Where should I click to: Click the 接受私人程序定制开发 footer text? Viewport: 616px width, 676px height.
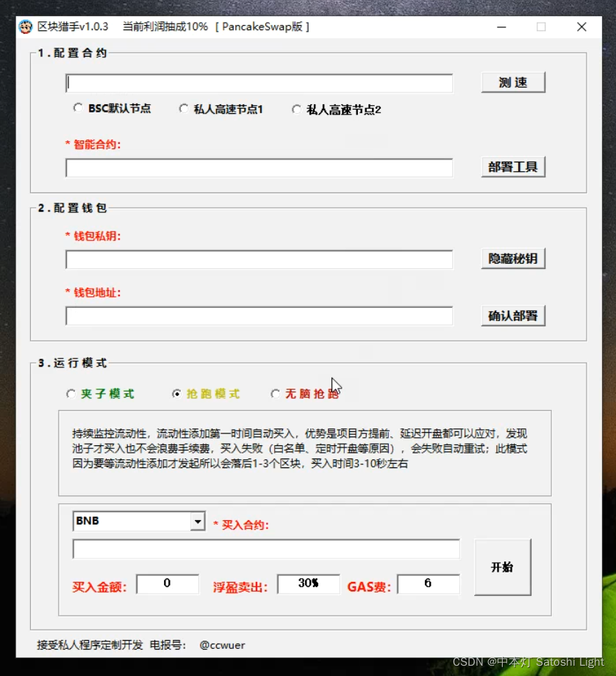coord(90,645)
